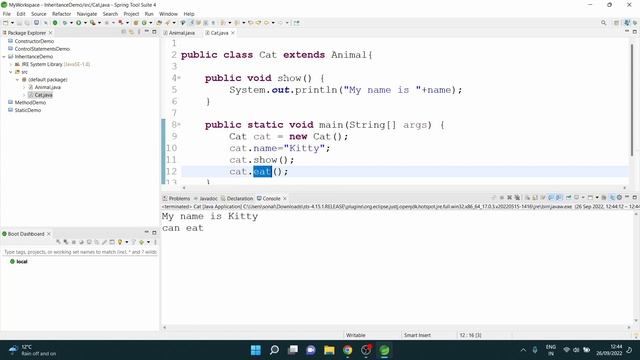Open Windows taskbar Search
Viewport: 640px width, 360px height.
[x=274, y=350]
